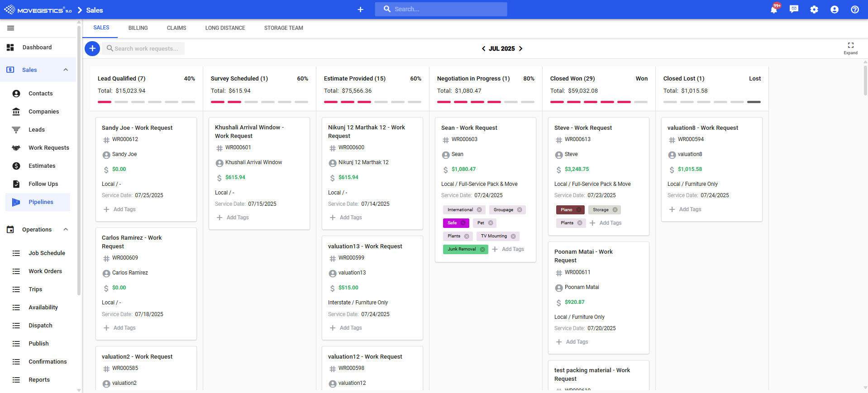Screen dimensions: 868x393
Task: Expand the pipeline board to fullscreen
Action: coord(850,47)
